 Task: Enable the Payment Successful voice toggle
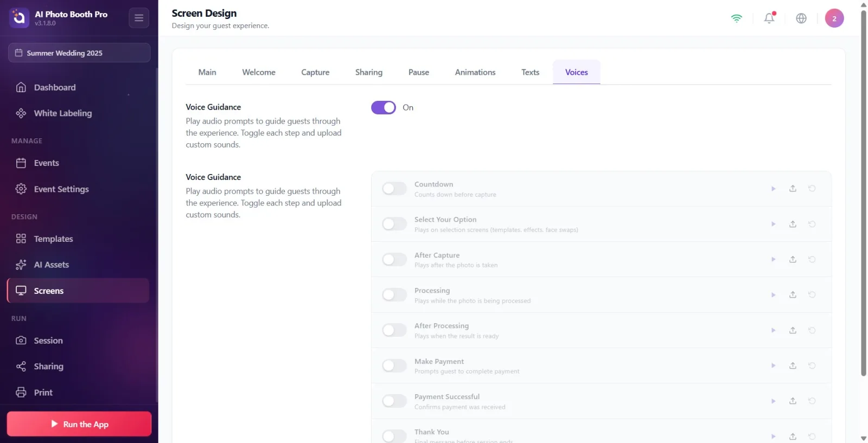(394, 401)
